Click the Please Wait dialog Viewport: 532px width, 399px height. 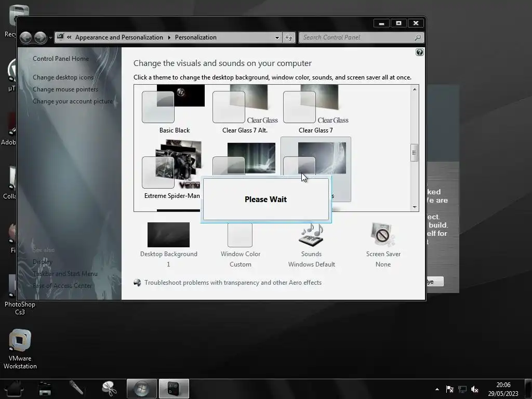pyautogui.click(x=266, y=199)
